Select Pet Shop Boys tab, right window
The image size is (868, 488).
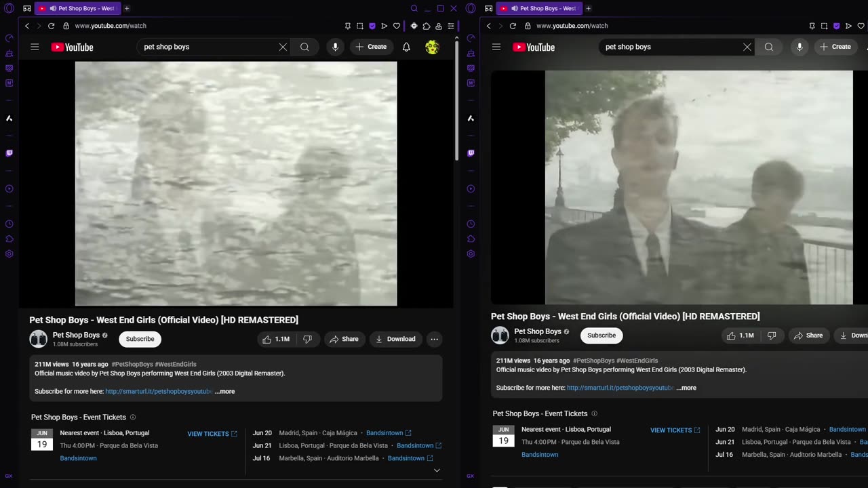[x=538, y=9]
